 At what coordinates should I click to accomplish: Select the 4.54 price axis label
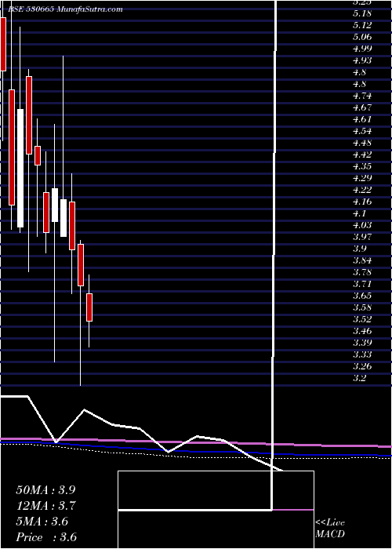click(x=362, y=131)
